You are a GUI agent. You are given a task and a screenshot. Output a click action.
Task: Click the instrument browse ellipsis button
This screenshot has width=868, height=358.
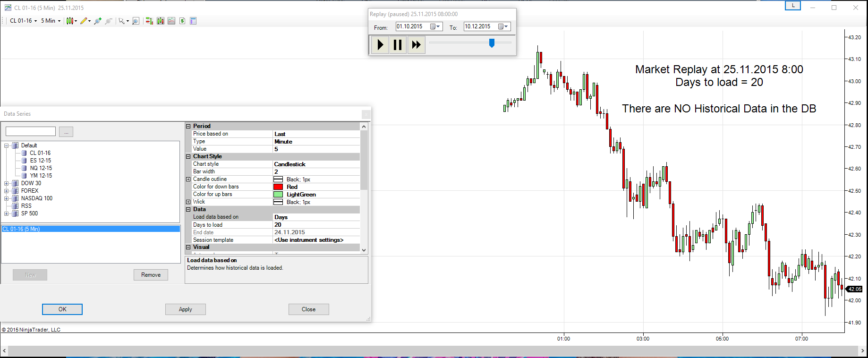point(66,132)
